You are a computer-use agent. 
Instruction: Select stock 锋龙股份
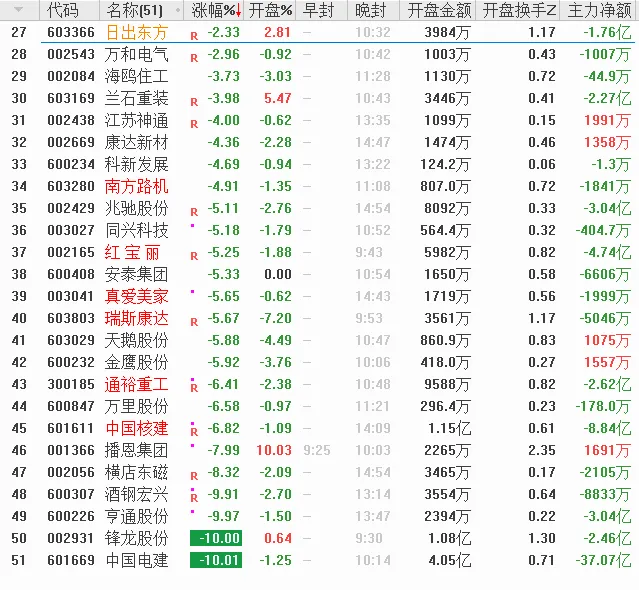137,538
